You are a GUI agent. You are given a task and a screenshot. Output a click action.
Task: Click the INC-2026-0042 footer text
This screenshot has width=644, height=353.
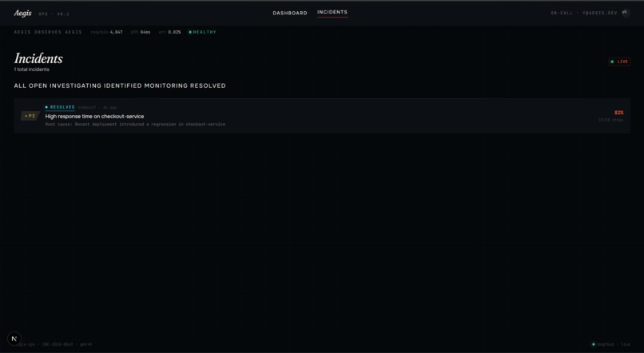pyautogui.click(x=57, y=344)
